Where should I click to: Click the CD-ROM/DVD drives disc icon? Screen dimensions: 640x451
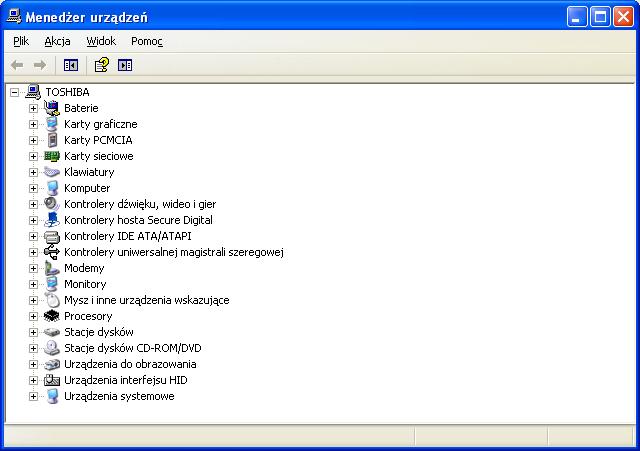pyautogui.click(x=52, y=348)
